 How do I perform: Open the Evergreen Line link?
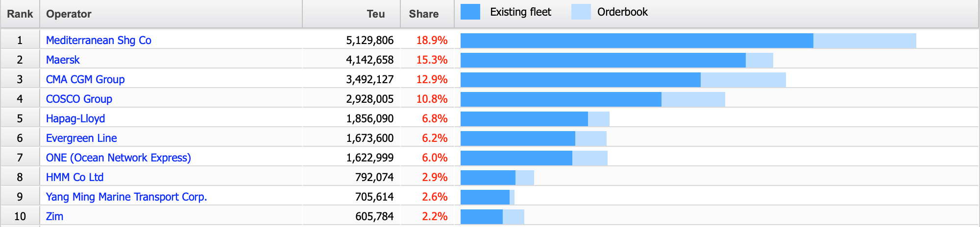[x=81, y=138]
